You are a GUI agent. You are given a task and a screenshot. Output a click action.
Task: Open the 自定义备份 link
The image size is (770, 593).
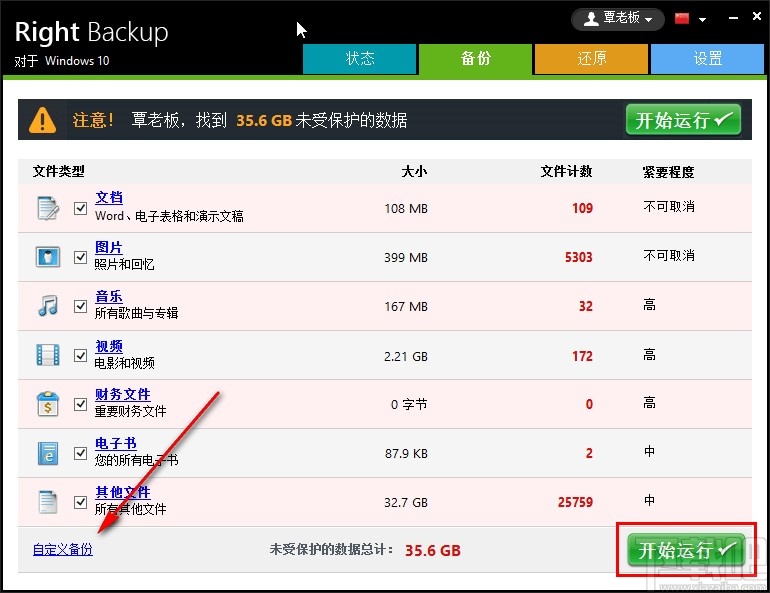(x=62, y=549)
